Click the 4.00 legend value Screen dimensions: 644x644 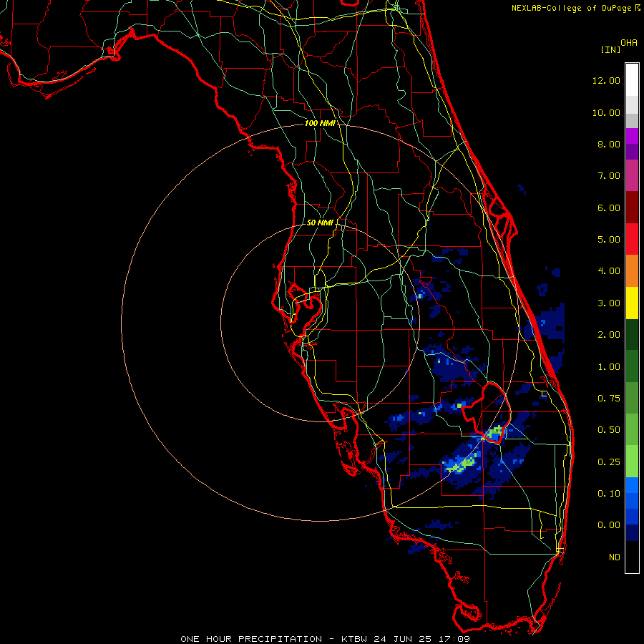point(609,271)
